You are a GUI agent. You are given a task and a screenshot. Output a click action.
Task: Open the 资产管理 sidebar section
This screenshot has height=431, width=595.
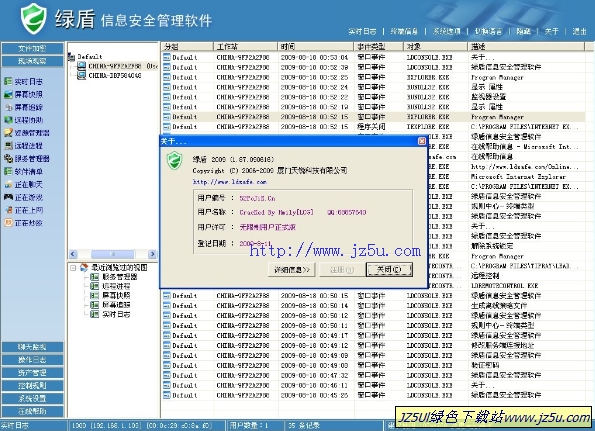pos(32,373)
